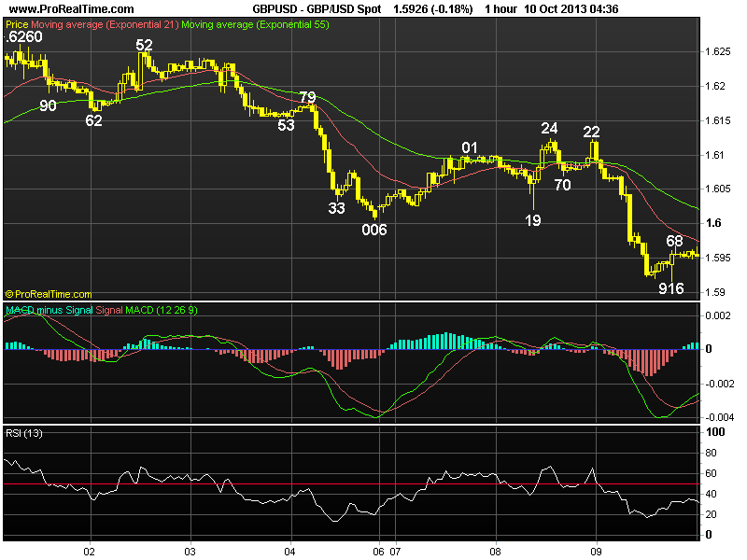This screenshot has width=747, height=560.
Task: Click the 'Price' legend label
Action: [x=17, y=25]
